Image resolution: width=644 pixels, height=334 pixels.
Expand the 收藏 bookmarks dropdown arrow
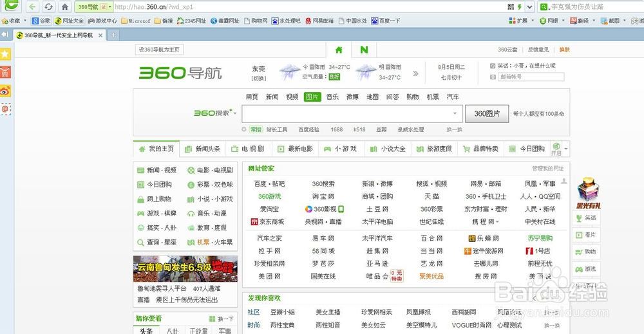[24, 21]
